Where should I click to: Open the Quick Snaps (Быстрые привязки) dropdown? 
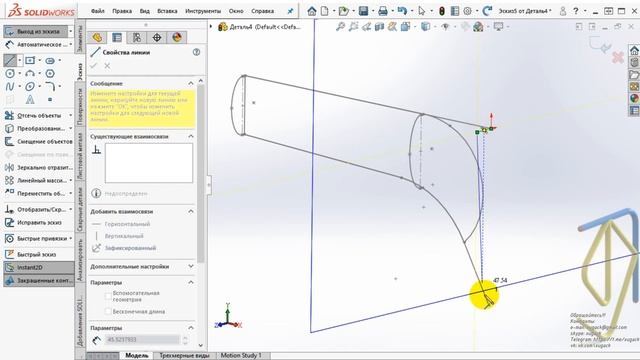[x=70, y=238]
